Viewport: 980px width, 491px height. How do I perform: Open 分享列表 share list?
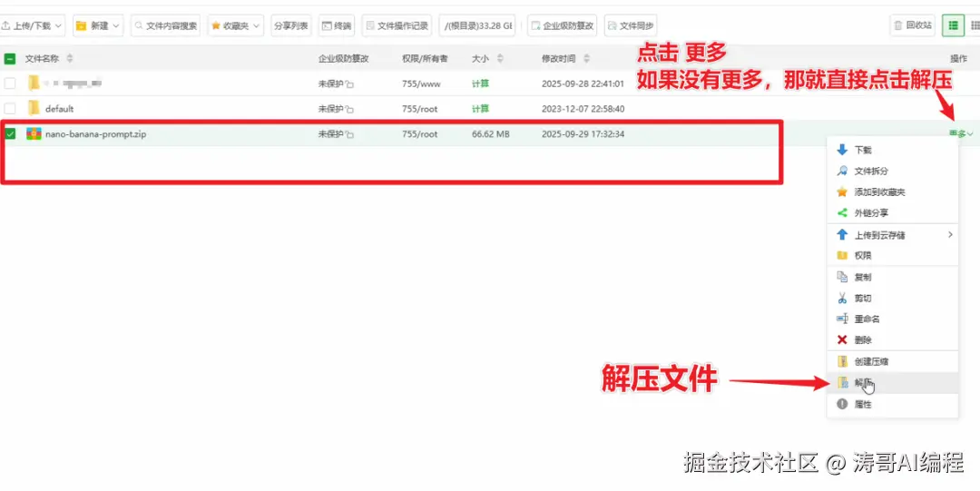(290, 25)
